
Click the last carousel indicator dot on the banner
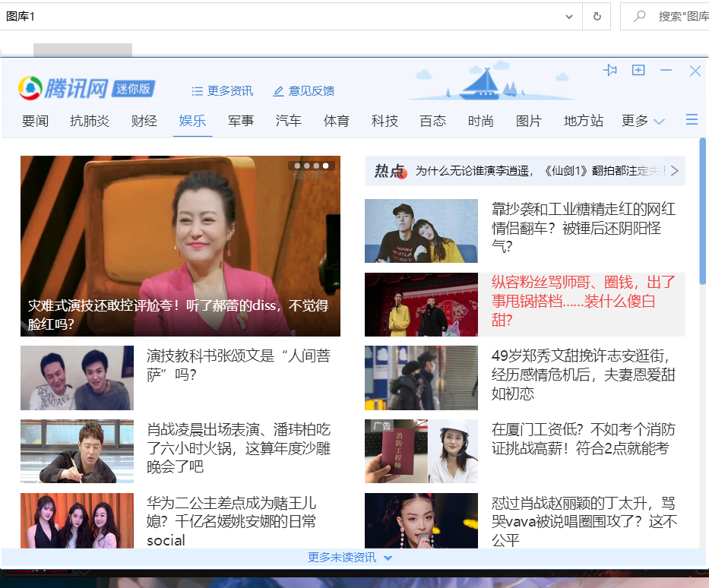[325, 166]
